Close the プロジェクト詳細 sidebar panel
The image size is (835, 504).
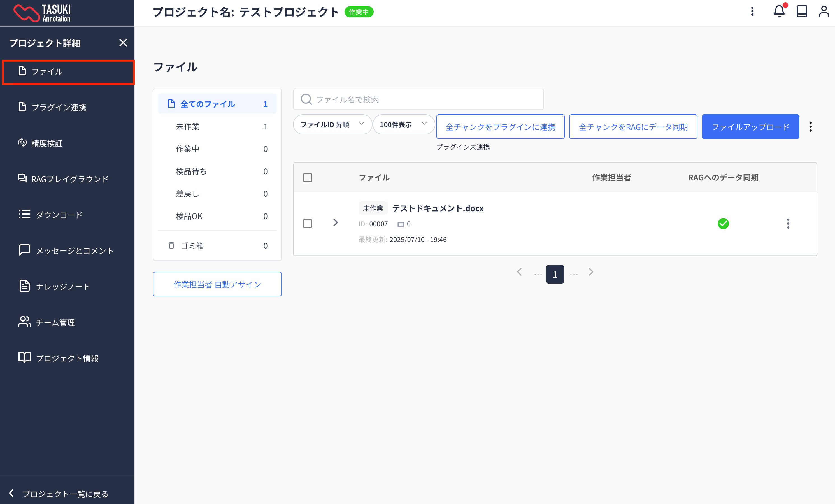[x=123, y=43]
